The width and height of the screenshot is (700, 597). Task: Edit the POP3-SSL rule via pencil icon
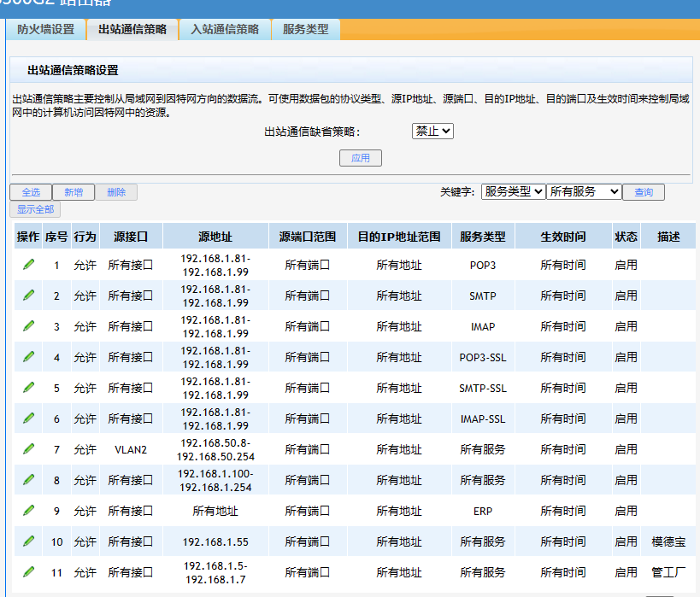(28, 357)
